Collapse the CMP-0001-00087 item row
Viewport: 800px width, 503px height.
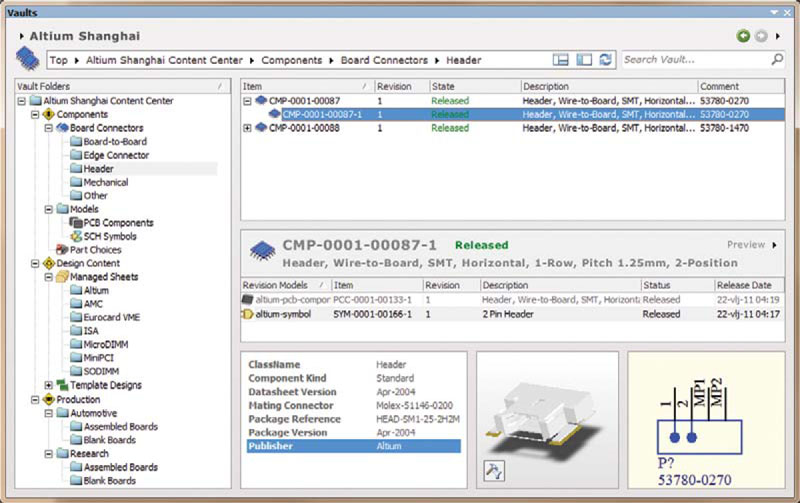pos(247,101)
